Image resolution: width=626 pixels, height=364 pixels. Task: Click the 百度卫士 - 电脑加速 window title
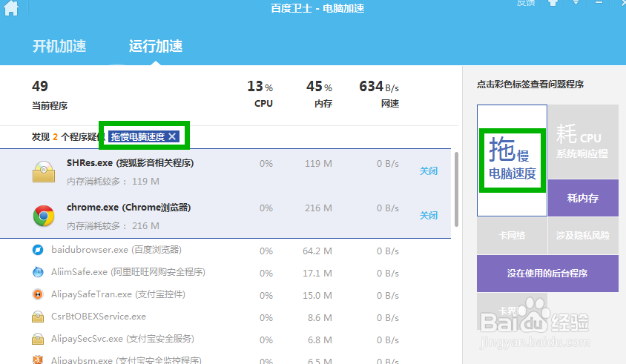[x=317, y=8]
